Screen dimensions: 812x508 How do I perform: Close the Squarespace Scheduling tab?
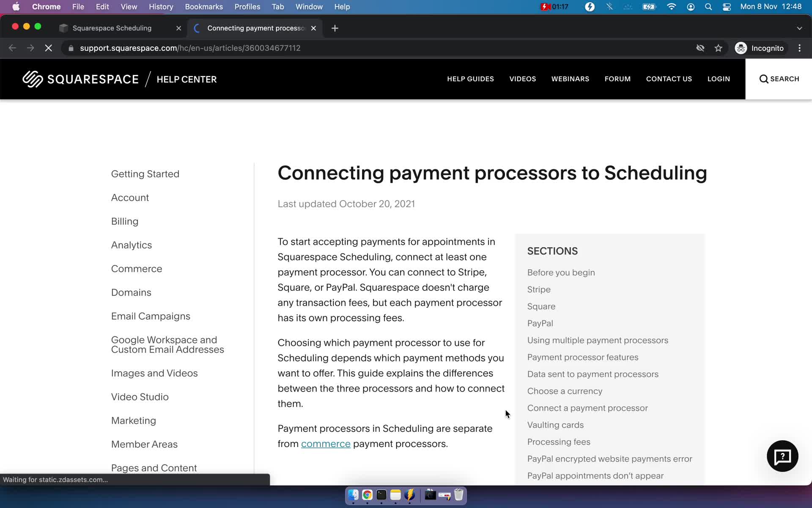tap(178, 28)
